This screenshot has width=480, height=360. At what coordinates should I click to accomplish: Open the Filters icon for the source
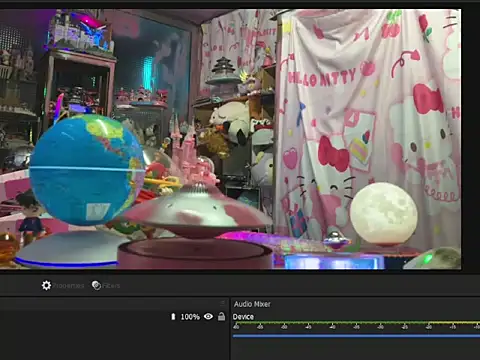[96, 285]
